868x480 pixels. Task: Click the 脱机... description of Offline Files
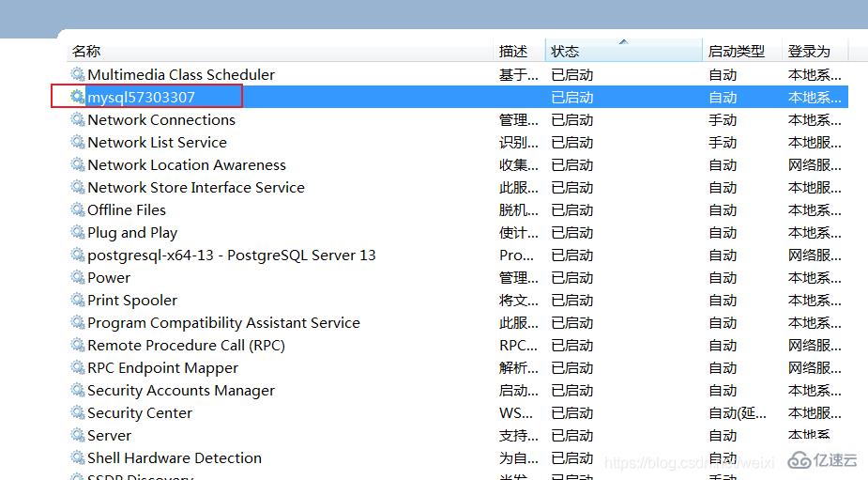point(519,210)
